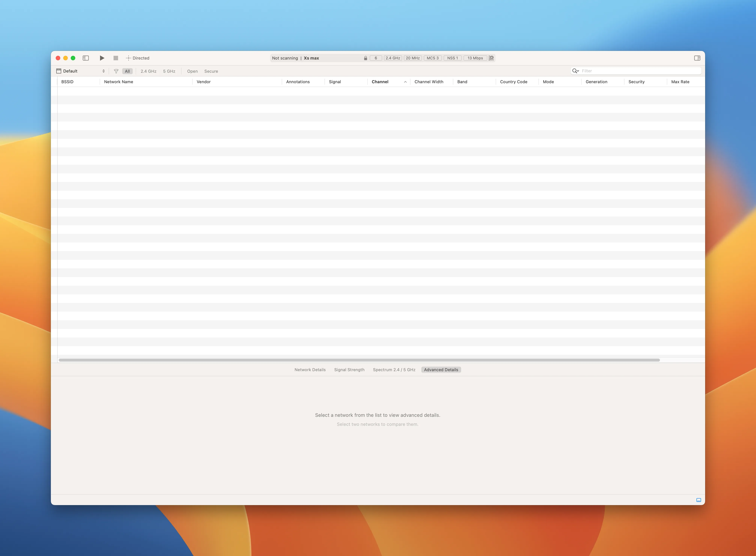The width and height of the screenshot is (756, 556).
Task: Switch to Signal Strength tab
Action: click(349, 369)
